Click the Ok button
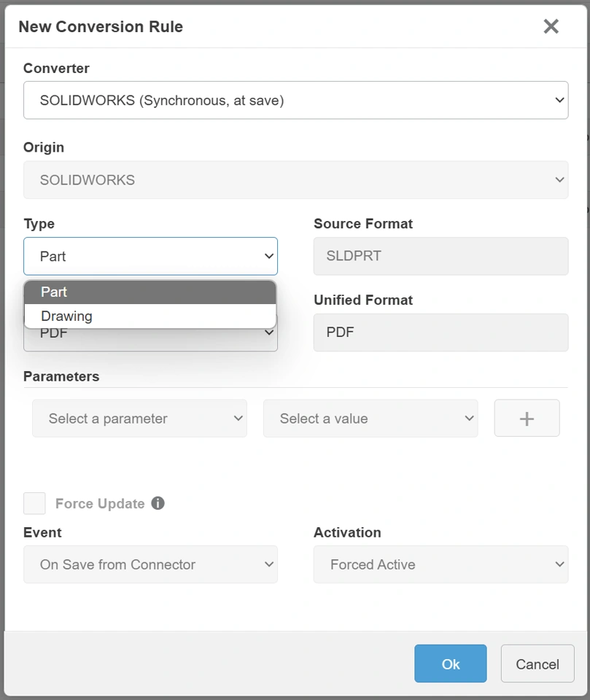This screenshot has height=700, width=590. click(x=451, y=664)
